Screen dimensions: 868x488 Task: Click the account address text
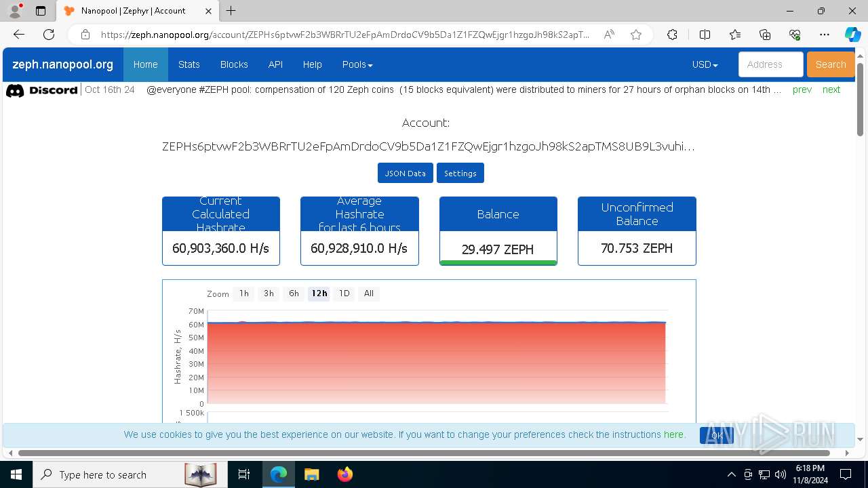pos(429,146)
